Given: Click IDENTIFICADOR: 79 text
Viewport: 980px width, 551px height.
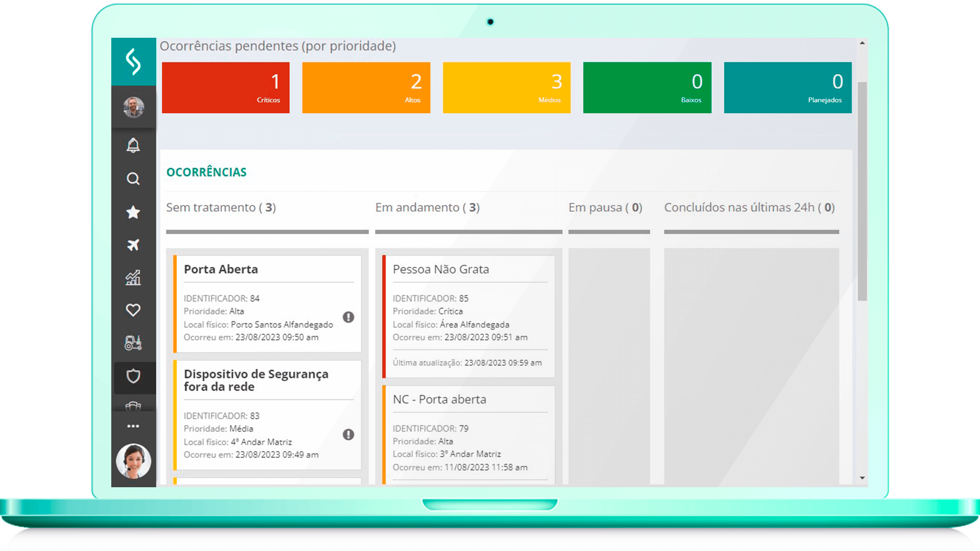Looking at the screenshot, I should (430, 429).
